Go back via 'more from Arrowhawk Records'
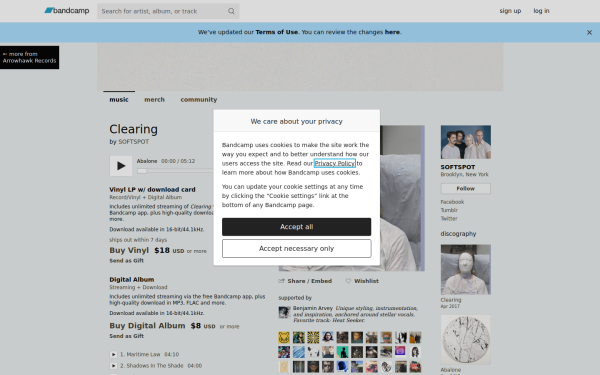This screenshot has height=375, width=600. [29, 57]
